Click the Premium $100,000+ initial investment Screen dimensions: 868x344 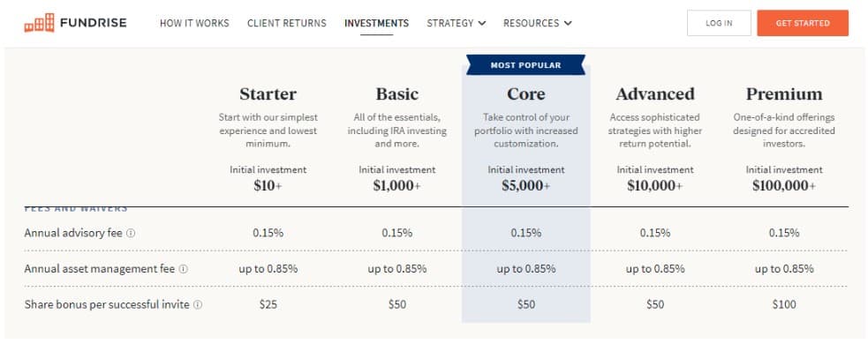[784, 186]
